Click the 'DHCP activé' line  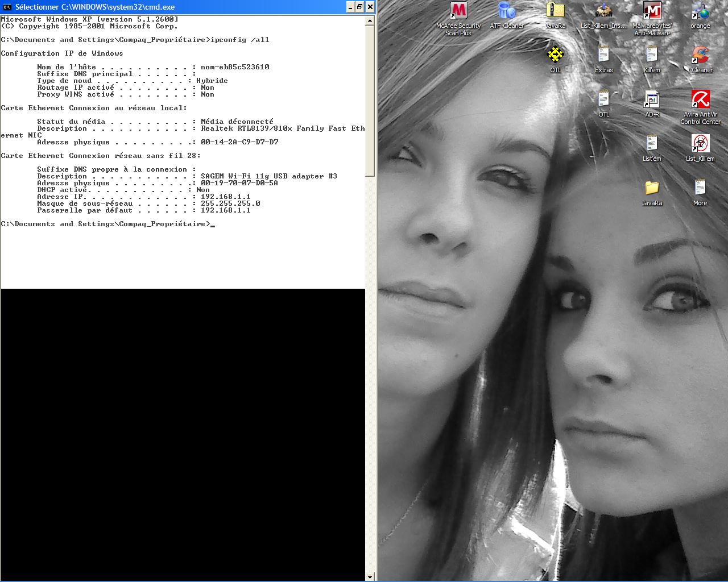click(123, 190)
